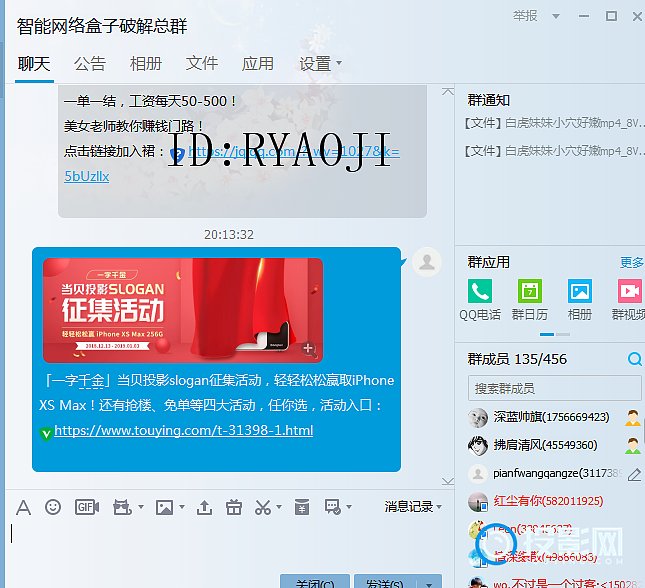Click the zoom icon on the banner image
The height and width of the screenshot is (588, 645).
coord(309,349)
